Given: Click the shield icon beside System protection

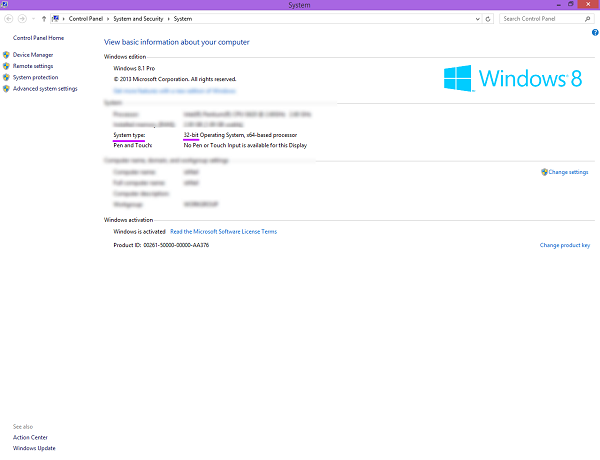Looking at the screenshot, I should [6, 77].
